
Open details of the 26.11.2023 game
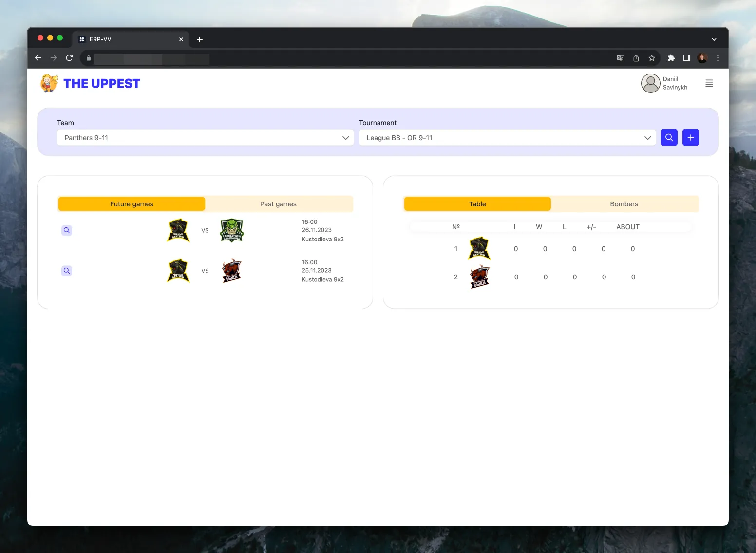tap(67, 230)
